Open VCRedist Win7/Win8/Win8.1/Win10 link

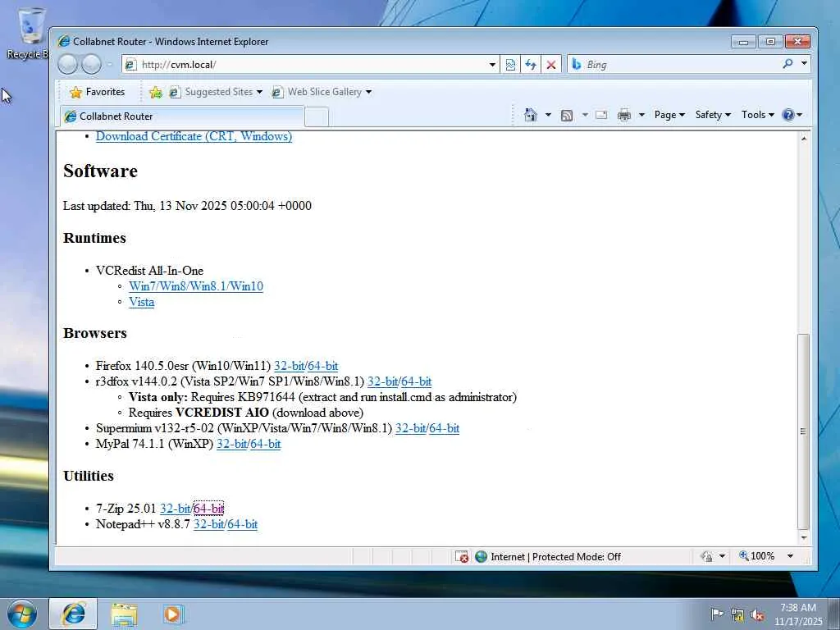pos(196,286)
